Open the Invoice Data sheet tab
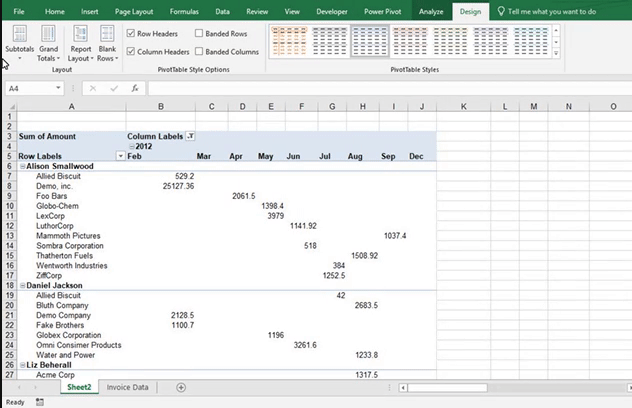 pos(128,387)
